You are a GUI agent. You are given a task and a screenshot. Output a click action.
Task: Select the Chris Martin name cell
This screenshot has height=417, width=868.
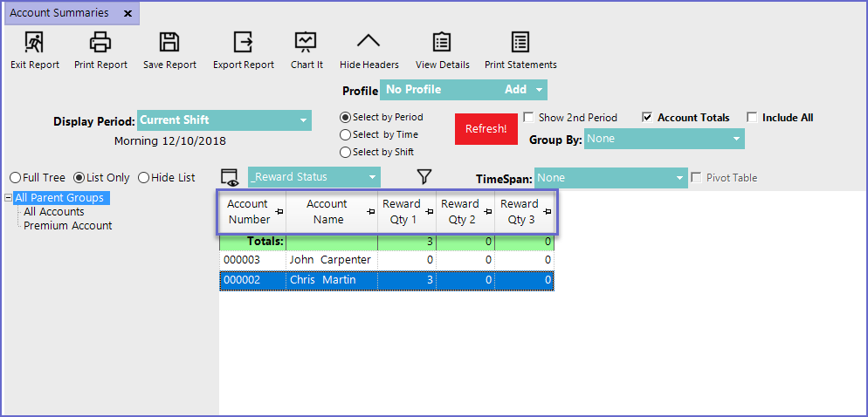point(332,280)
